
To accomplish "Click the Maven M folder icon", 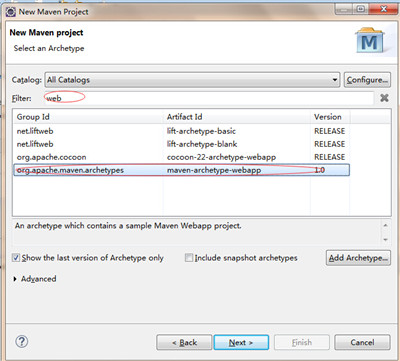I will (x=370, y=41).
